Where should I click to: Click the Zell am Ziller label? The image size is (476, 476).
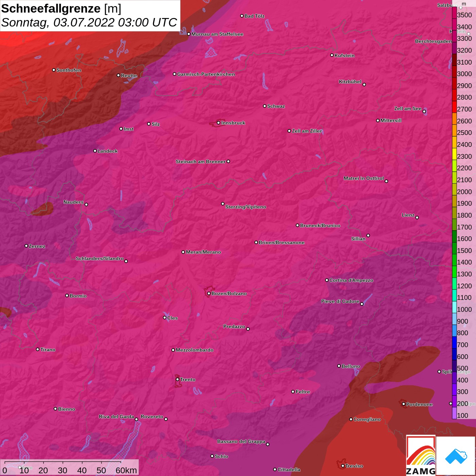[x=307, y=131]
